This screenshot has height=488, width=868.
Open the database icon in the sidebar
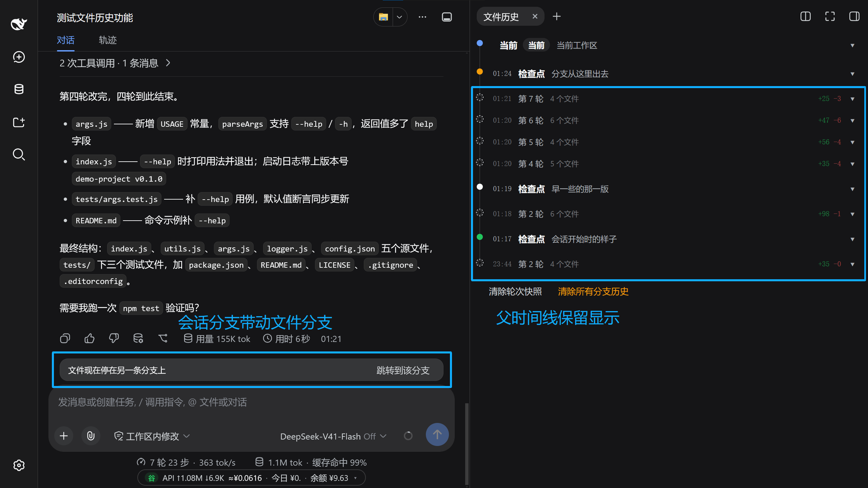pos(19,89)
